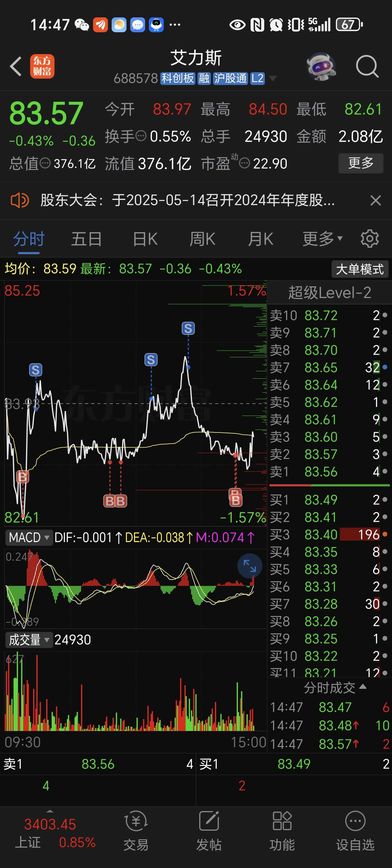This screenshot has height=868, width=392.
Task: Select the 分时 tab
Action: (x=29, y=239)
